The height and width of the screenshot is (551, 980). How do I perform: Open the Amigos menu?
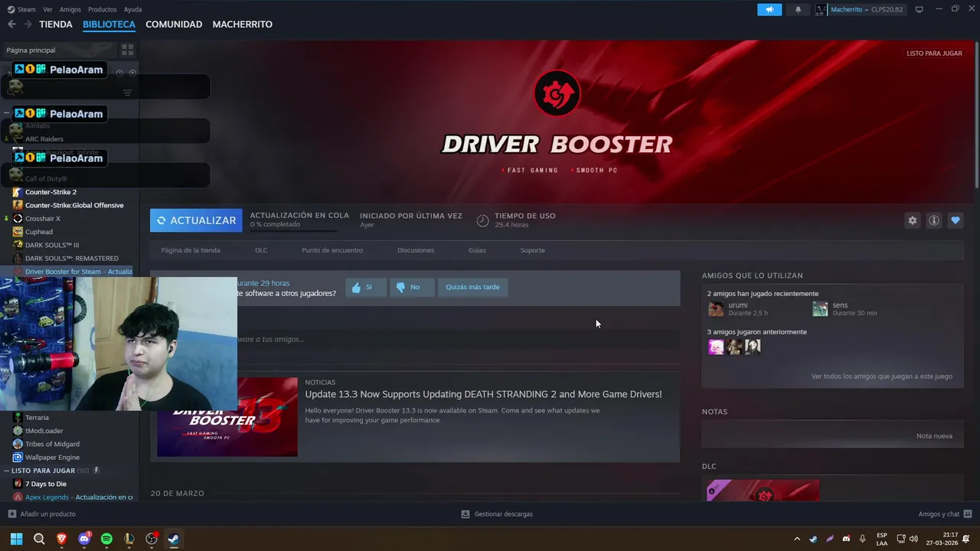(x=70, y=9)
